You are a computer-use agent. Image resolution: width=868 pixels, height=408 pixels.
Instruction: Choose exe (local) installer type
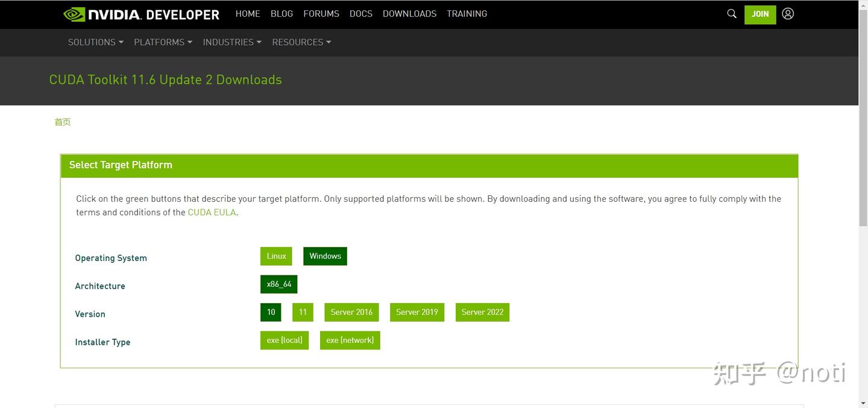pos(285,341)
